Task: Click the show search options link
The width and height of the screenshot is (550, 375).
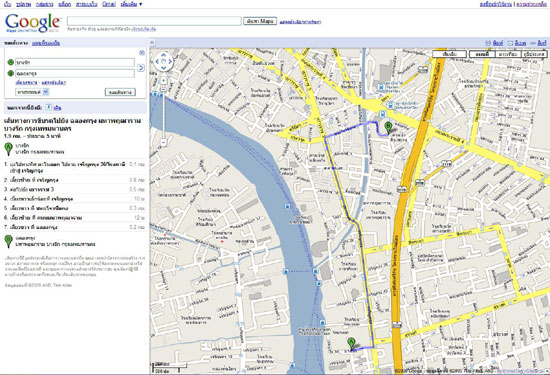Action: tap(300, 22)
